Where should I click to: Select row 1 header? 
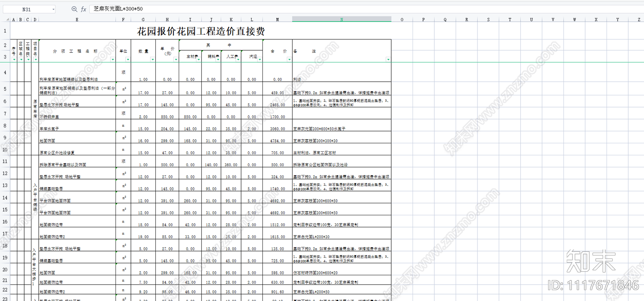pyautogui.click(x=5, y=31)
